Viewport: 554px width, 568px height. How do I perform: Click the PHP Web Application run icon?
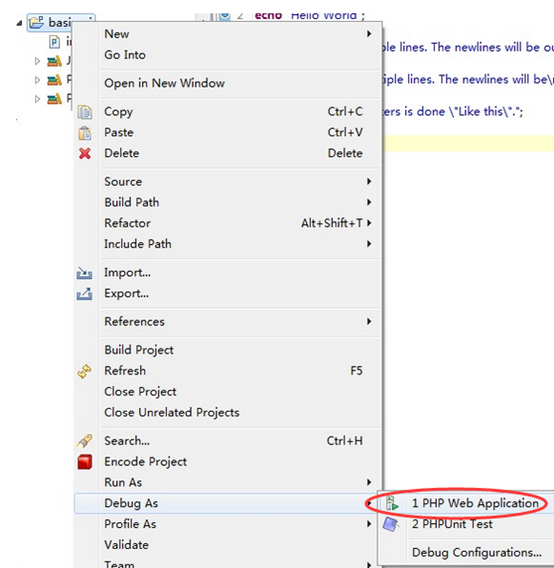tap(392, 504)
